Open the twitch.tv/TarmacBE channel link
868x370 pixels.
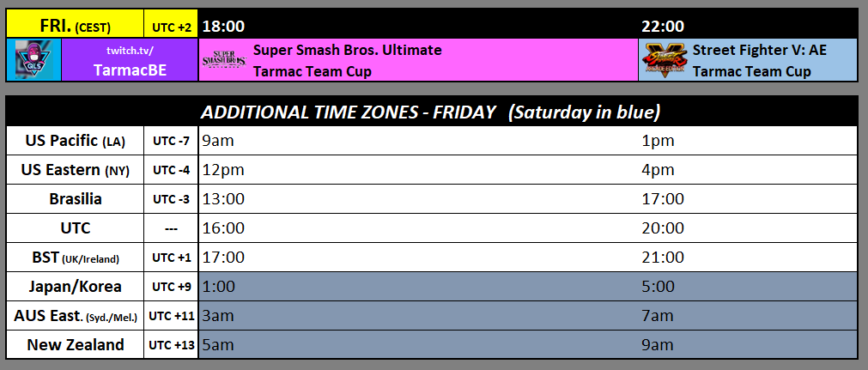point(131,60)
